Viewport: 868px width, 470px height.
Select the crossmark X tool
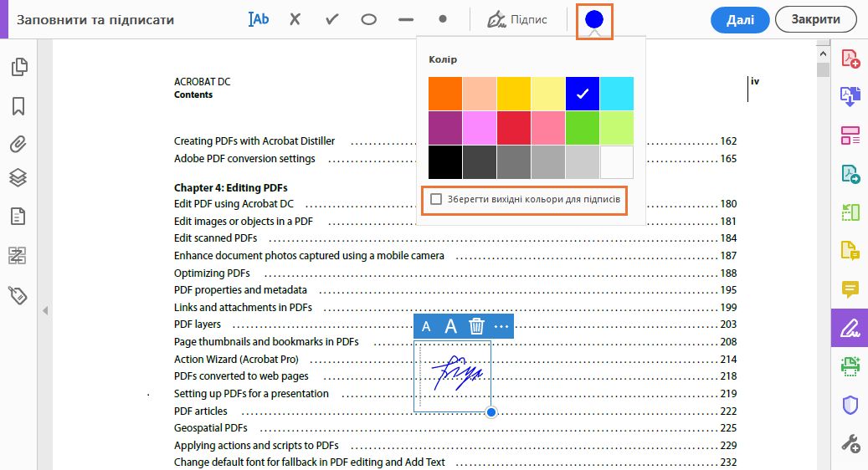(295, 19)
